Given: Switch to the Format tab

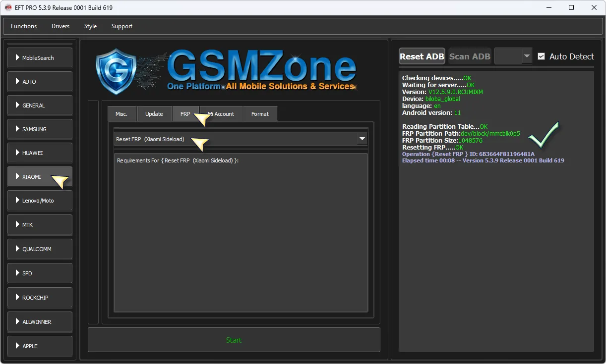Looking at the screenshot, I should 260,114.
